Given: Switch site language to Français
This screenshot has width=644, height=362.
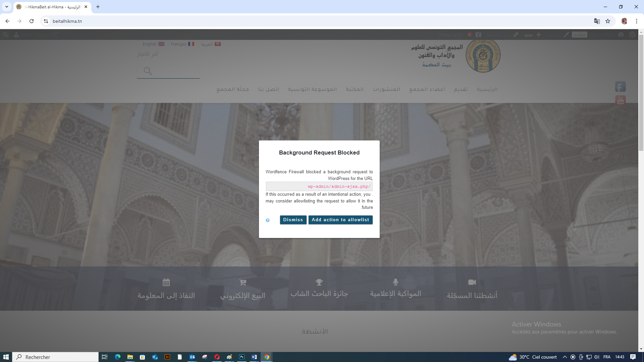Looking at the screenshot, I should [182, 44].
